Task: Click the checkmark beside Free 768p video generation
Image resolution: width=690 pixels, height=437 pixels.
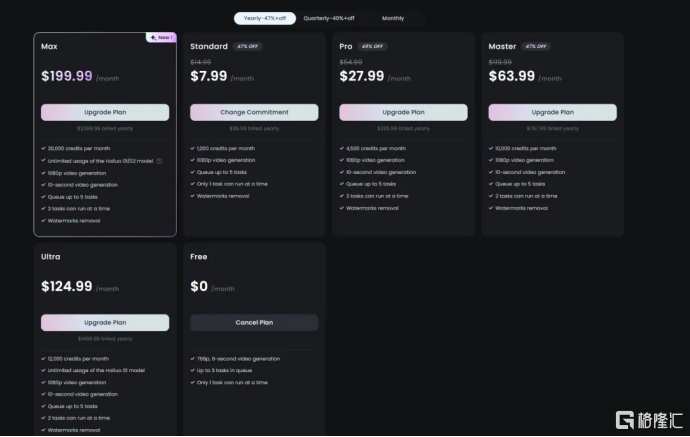Action: 193,358
